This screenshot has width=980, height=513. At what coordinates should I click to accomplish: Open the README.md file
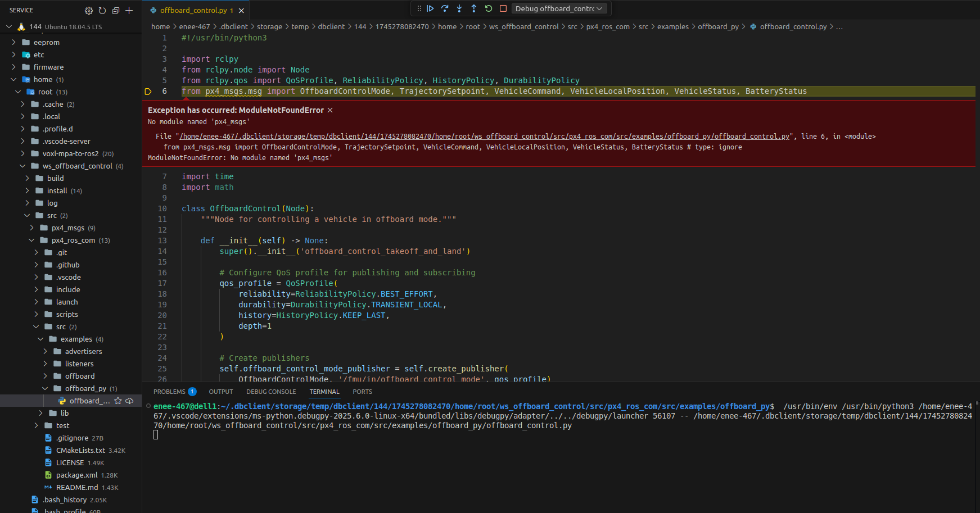tap(77, 487)
